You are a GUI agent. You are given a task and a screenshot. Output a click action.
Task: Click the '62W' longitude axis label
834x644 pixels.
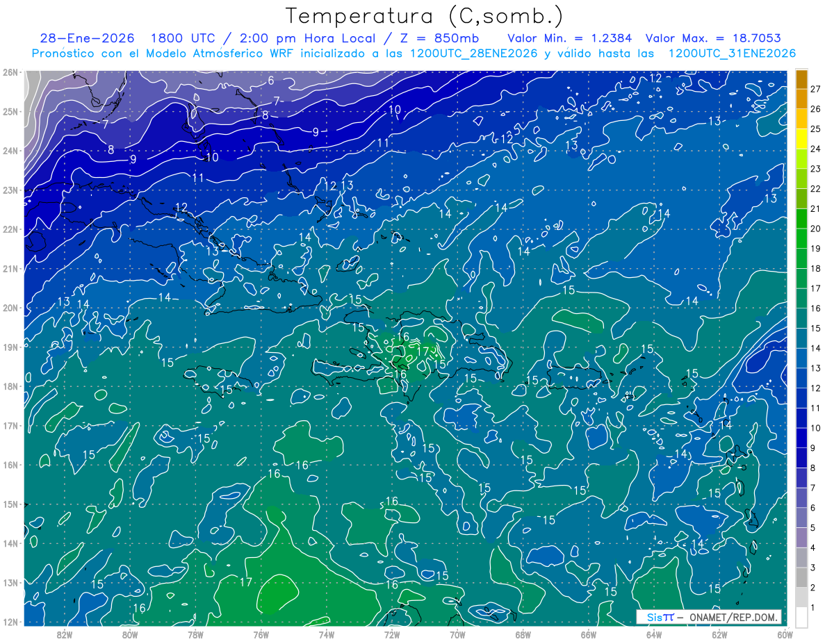[719, 634]
